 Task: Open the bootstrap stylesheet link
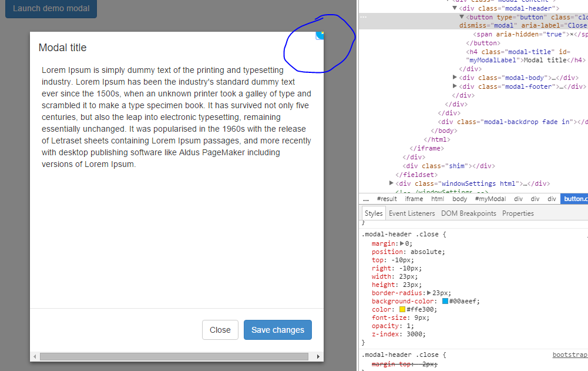pyautogui.click(x=569, y=354)
